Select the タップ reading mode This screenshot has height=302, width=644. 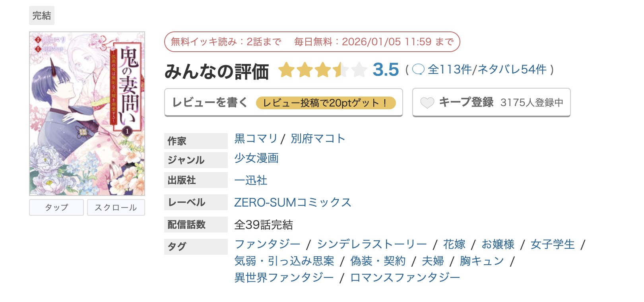56,207
